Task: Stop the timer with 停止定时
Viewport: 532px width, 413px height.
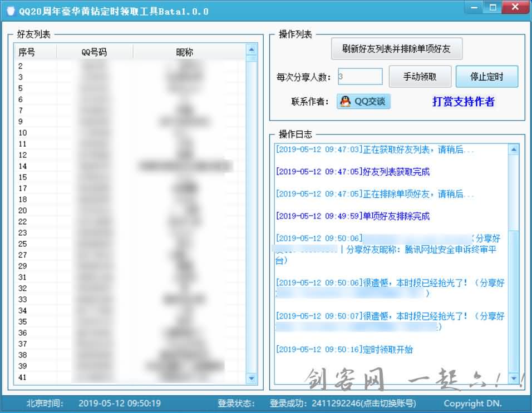Action: [486, 77]
